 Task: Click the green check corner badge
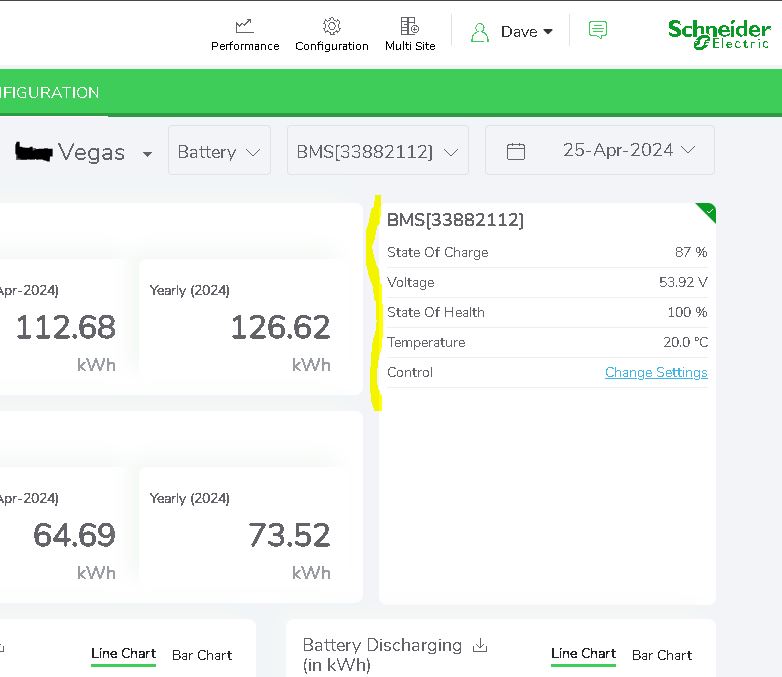pyautogui.click(x=707, y=212)
